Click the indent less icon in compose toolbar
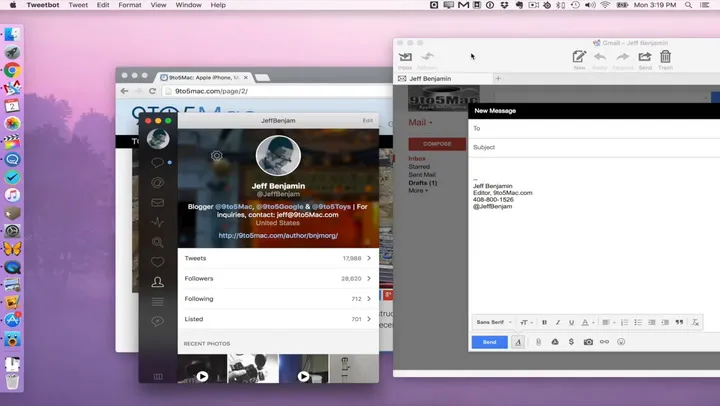720x406 pixels. pyautogui.click(x=652, y=322)
